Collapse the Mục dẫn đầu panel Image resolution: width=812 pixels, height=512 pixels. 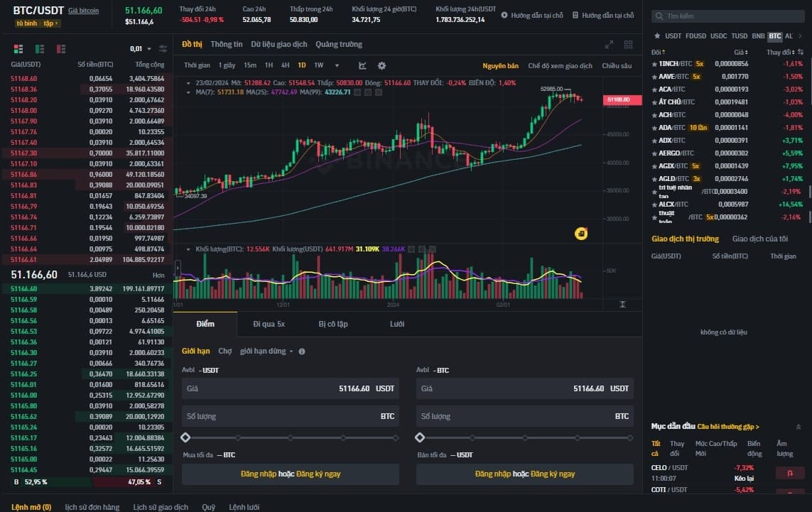[x=798, y=427]
